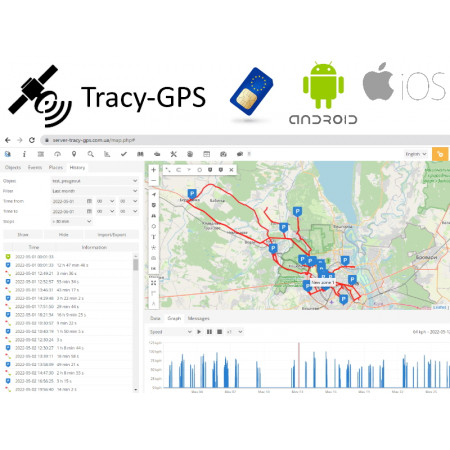Click the red marker line on speed graph
450x450 pixels.
[x=299, y=365]
